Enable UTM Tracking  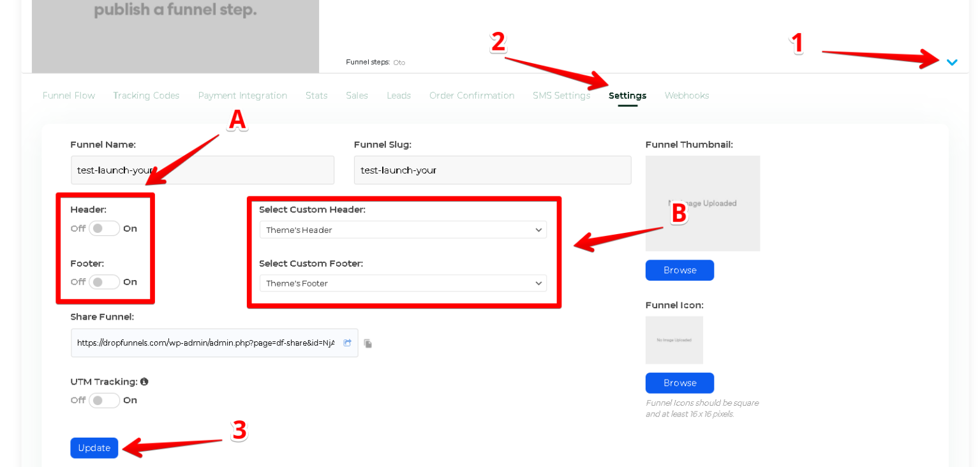pyautogui.click(x=104, y=399)
